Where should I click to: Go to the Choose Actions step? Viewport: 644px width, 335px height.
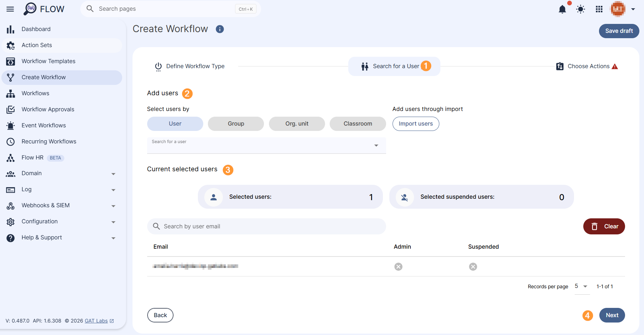586,66
